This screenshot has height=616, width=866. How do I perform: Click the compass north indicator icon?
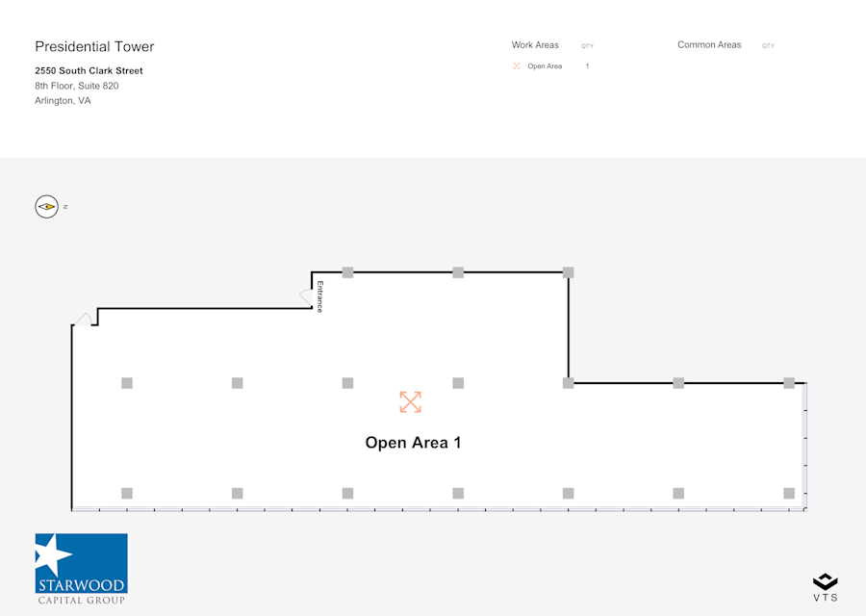pyautogui.click(x=47, y=207)
